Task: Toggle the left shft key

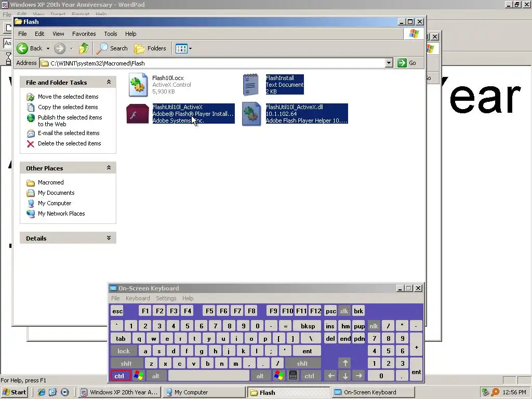Action: click(127, 363)
